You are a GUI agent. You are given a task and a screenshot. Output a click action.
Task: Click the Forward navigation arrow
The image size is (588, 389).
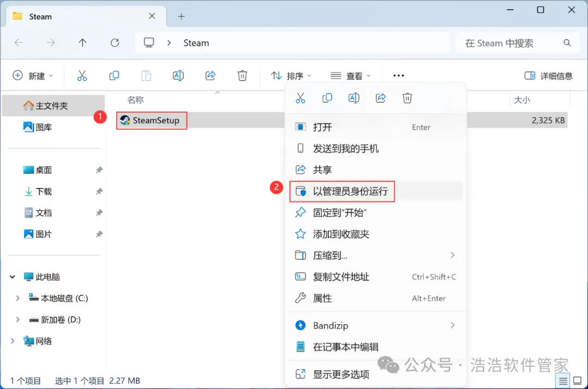[51, 42]
